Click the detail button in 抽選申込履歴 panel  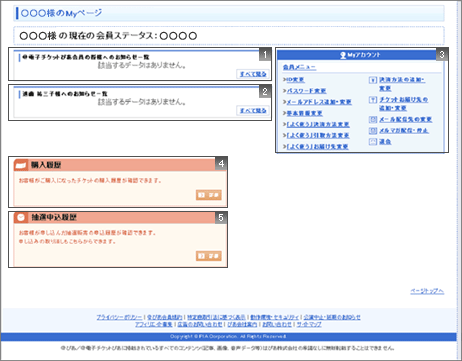209,256
